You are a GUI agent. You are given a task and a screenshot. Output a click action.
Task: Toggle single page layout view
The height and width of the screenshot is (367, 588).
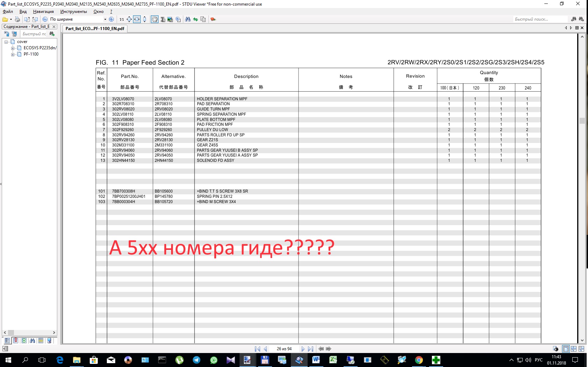point(566,349)
